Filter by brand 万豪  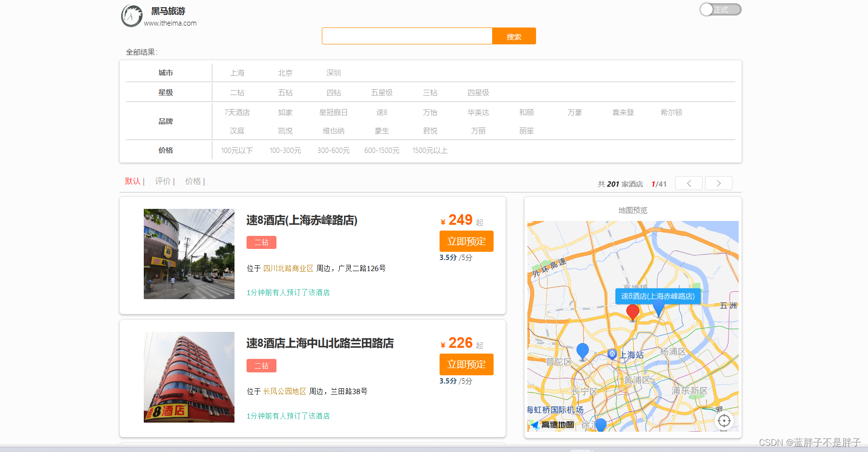coord(575,112)
